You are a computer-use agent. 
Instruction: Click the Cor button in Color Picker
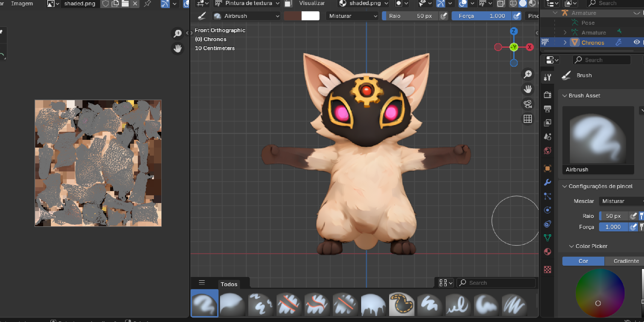[x=583, y=261]
